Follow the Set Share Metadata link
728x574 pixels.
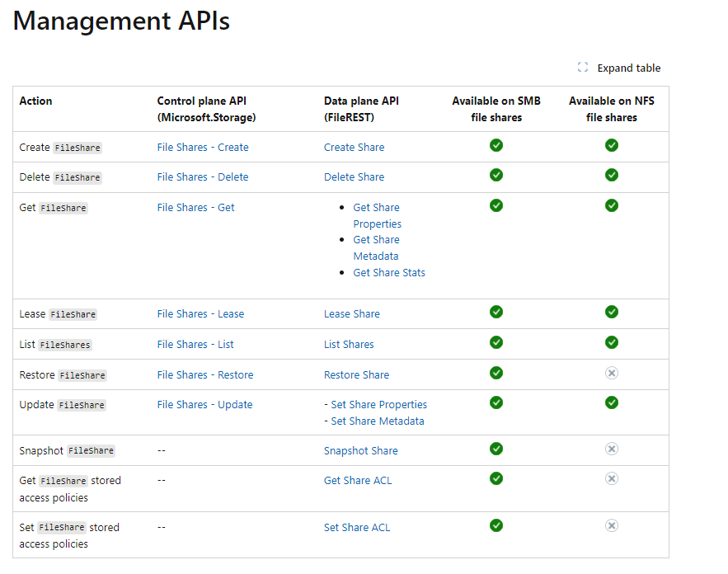click(378, 421)
